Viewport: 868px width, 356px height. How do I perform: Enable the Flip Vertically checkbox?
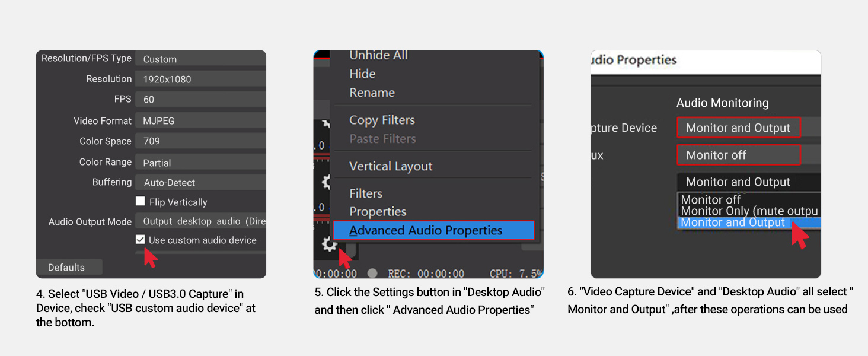tap(141, 201)
